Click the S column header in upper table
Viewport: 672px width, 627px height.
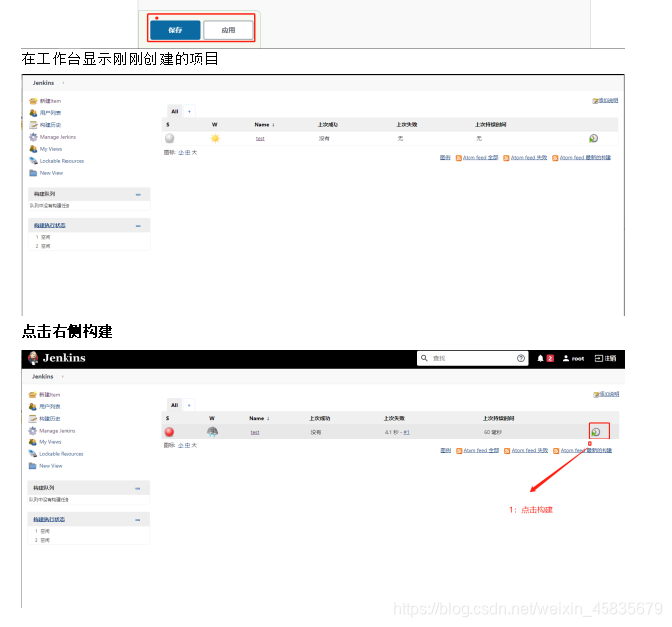168,125
